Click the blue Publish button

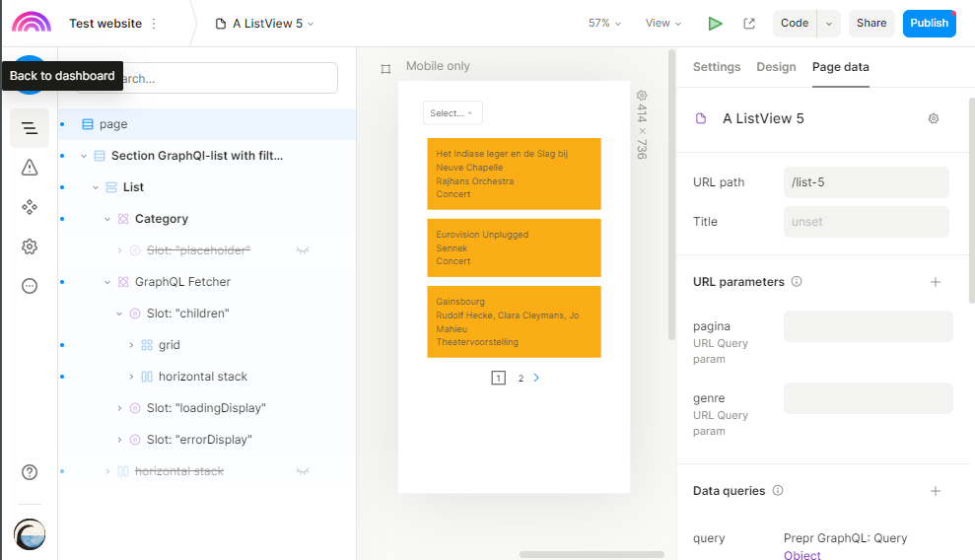pos(929,24)
